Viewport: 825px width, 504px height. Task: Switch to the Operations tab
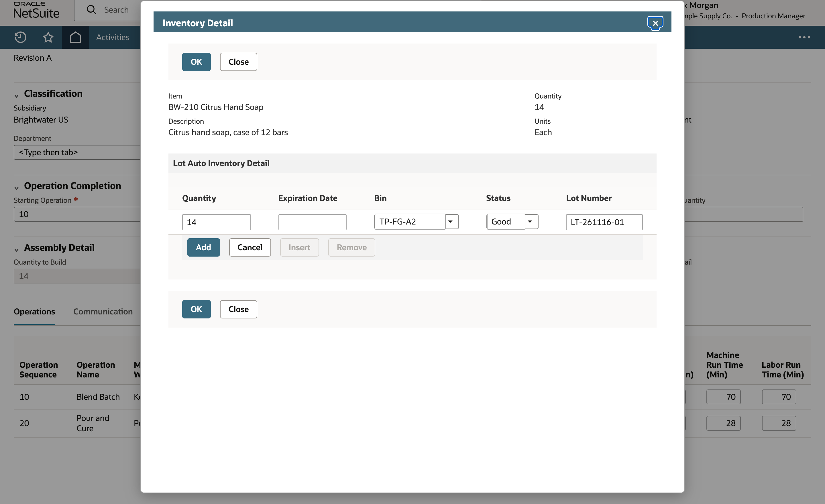[x=34, y=311]
